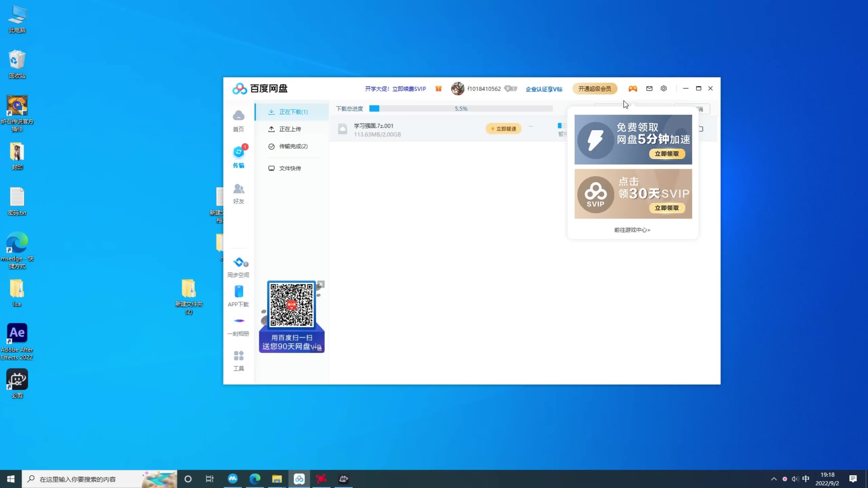Click the game controller icon in title bar
This screenshot has height=488, width=868.
point(633,88)
